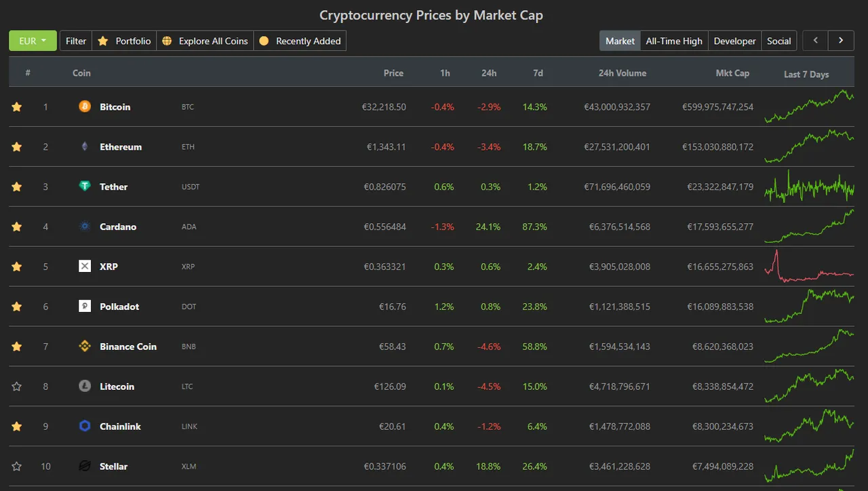
Task: Toggle the Chainlink favorite star
Action: click(x=17, y=427)
